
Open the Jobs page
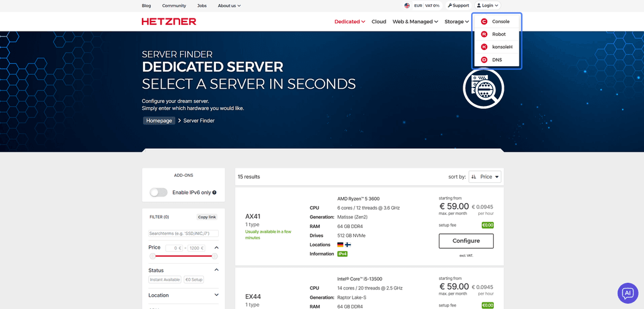point(202,6)
